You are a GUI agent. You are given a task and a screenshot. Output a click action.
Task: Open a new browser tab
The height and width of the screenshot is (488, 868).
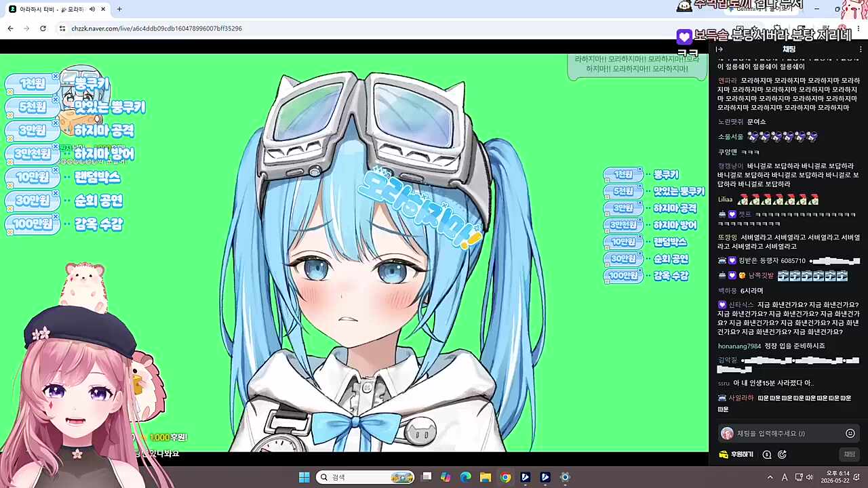(x=119, y=9)
